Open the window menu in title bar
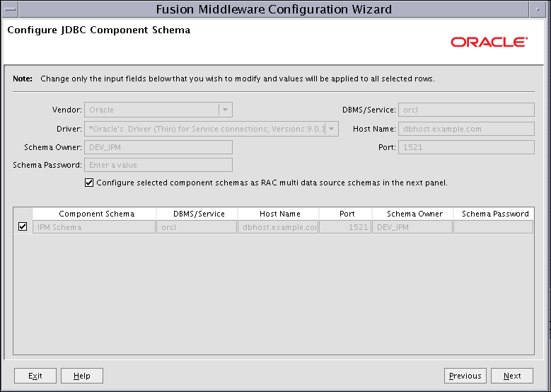This screenshot has width=551, height=392. pos(10,9)
